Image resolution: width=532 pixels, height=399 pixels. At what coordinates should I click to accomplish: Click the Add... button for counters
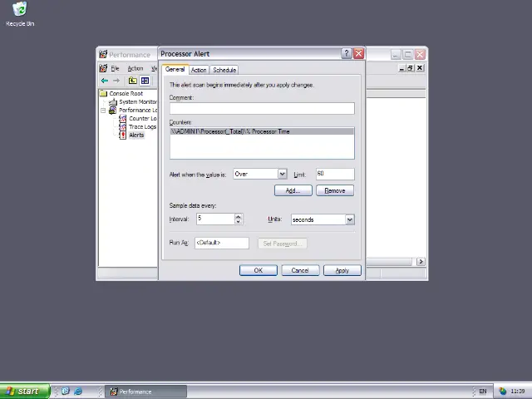[293, 190]
